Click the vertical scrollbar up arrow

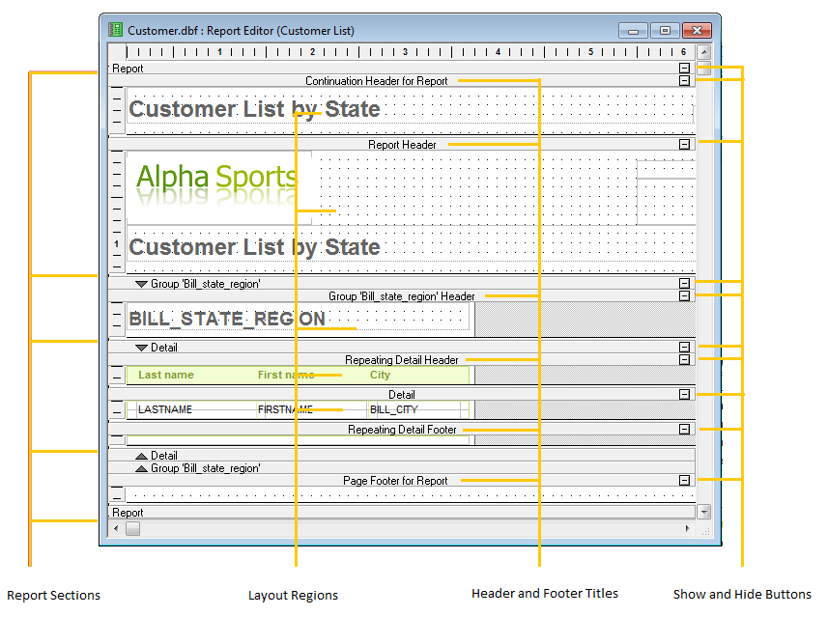coord(703,52)
